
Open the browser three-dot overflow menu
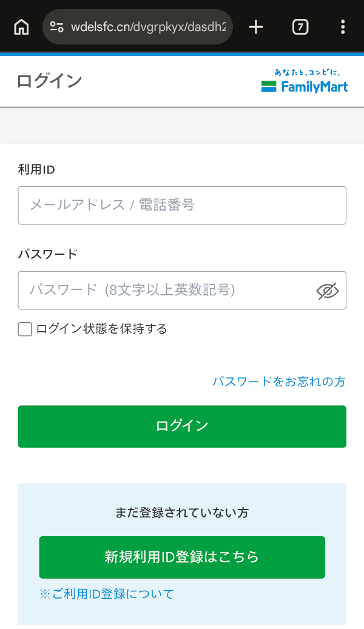(x=344, y=27)
